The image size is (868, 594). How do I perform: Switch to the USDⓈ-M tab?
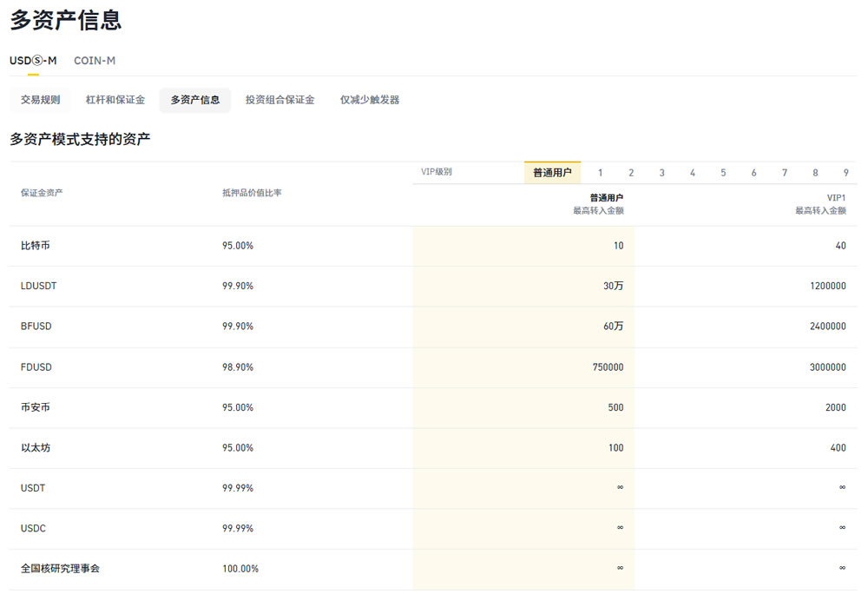(x=33, y=60)
